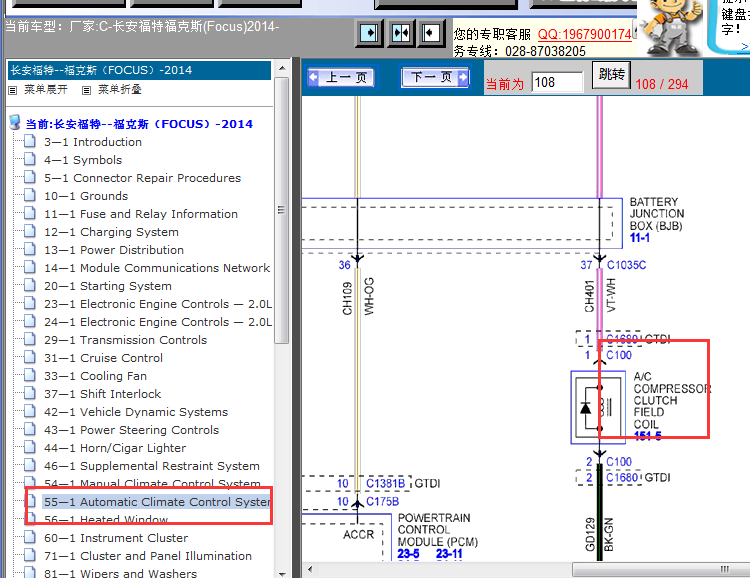The width and height of the screenshot is (750, 578).
Task: Select current root node 长安福特--福克斯 2014
Action: [x=139, y=124]
